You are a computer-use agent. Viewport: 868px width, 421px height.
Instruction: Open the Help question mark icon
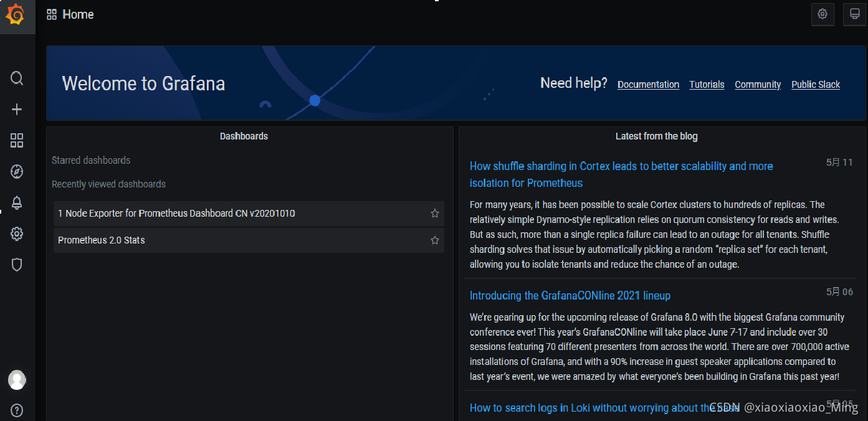point(17,410)
